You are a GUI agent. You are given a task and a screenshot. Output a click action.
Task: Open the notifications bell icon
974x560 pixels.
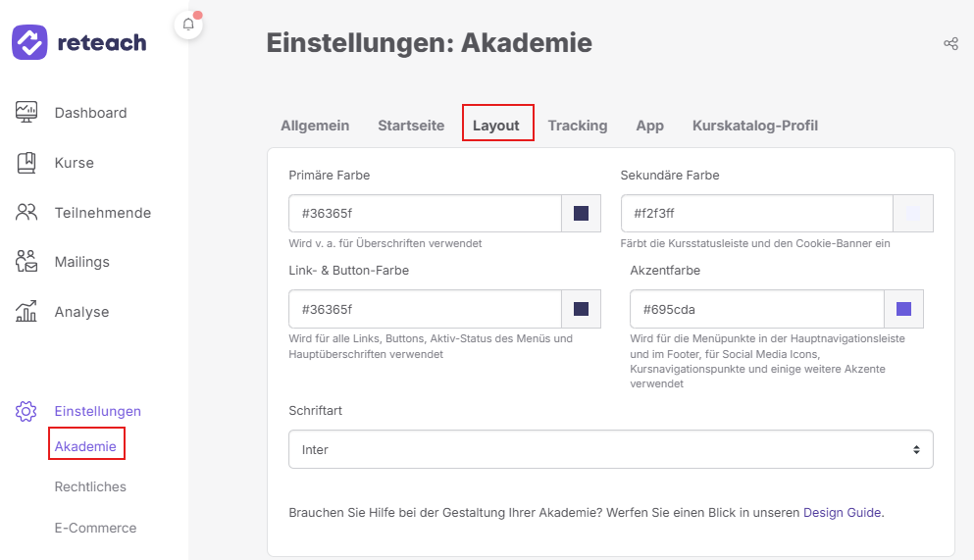(x=188, y=25)
